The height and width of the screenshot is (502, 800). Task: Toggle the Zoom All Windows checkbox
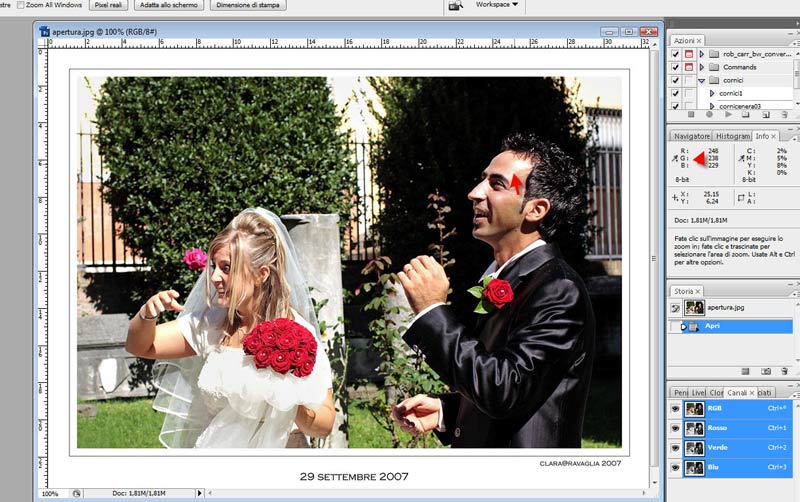click(20, 5)
